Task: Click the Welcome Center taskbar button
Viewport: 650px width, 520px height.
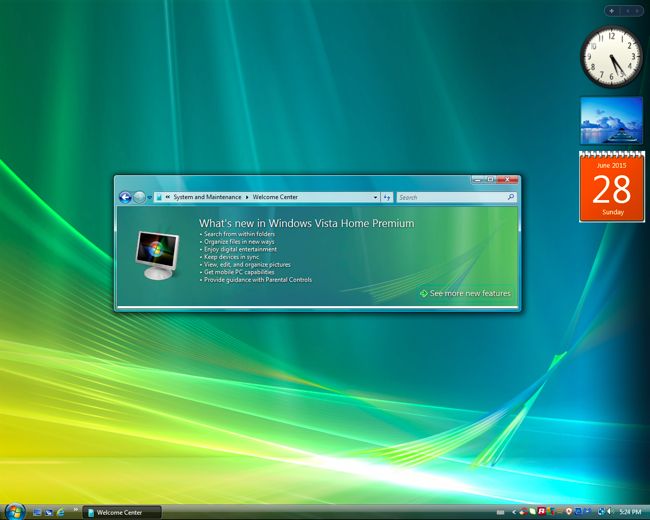Action: click(121, 512)
